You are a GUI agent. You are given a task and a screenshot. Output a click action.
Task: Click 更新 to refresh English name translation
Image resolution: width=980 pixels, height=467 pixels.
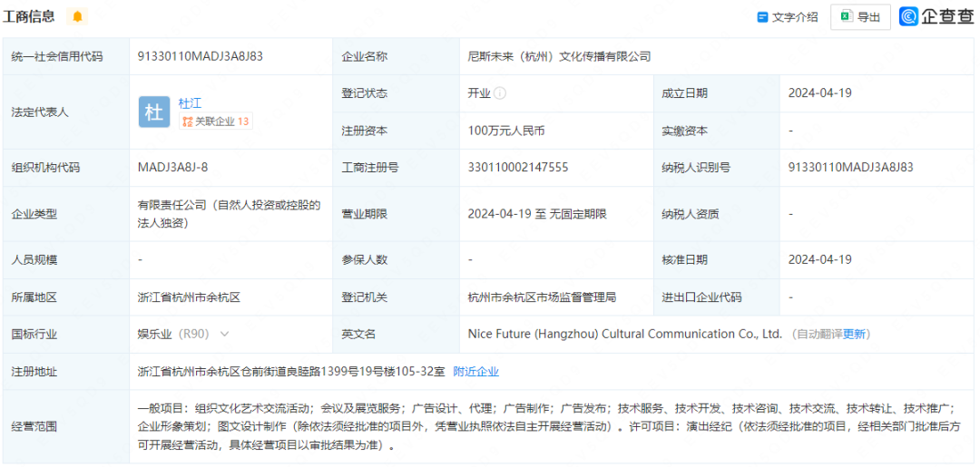point(855,334)
